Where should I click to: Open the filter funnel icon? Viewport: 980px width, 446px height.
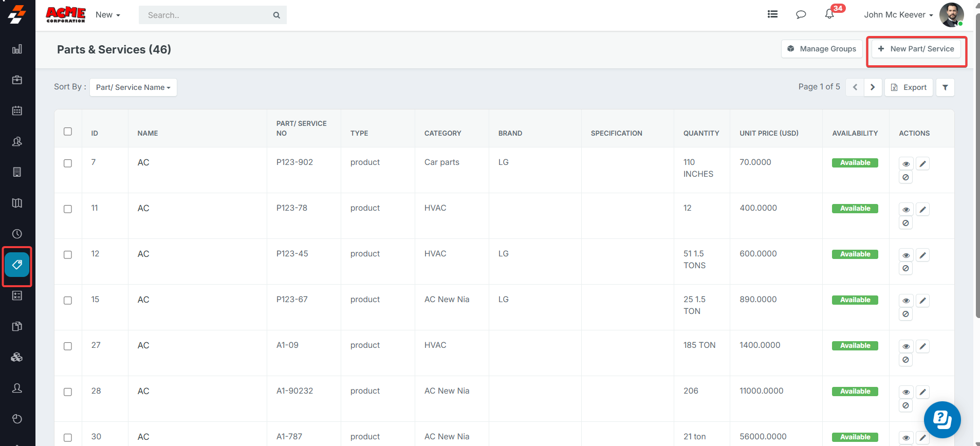(x=945, y=87)
